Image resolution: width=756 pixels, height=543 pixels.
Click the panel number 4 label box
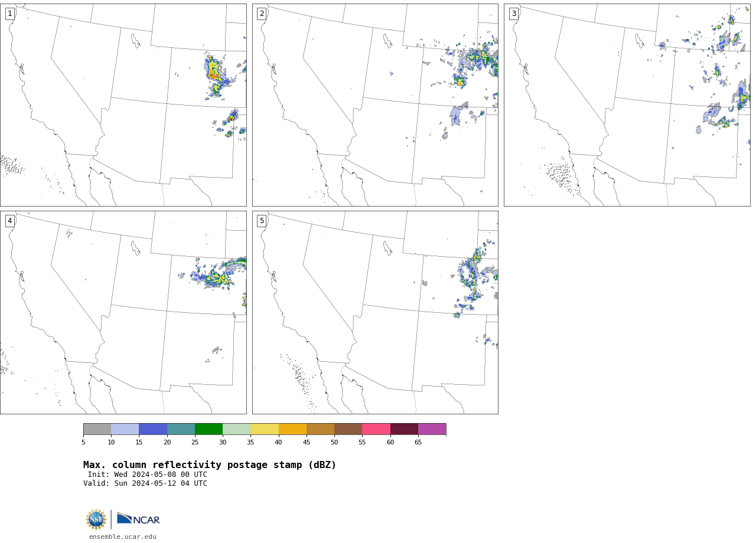tap(9, 221)
